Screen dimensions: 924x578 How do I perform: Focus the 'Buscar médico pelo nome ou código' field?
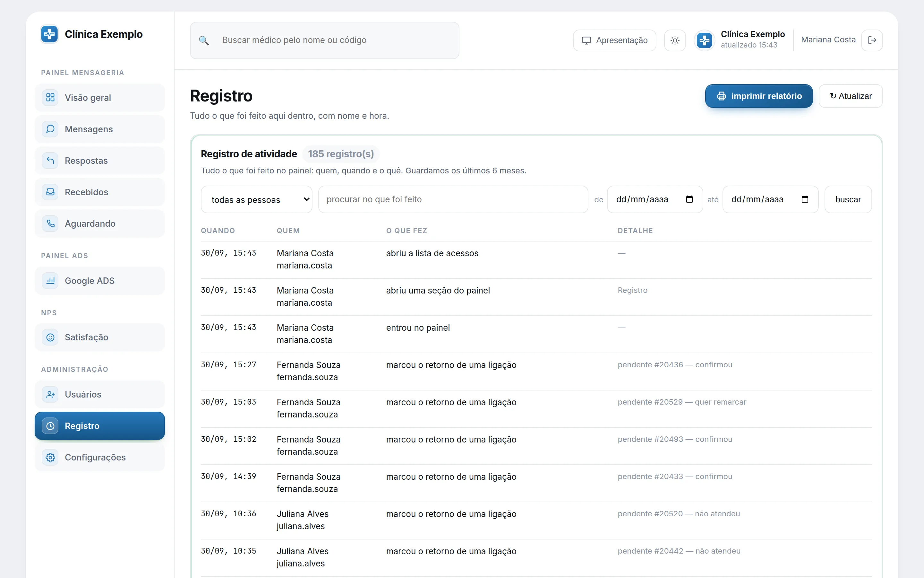[x=325, y=40]
